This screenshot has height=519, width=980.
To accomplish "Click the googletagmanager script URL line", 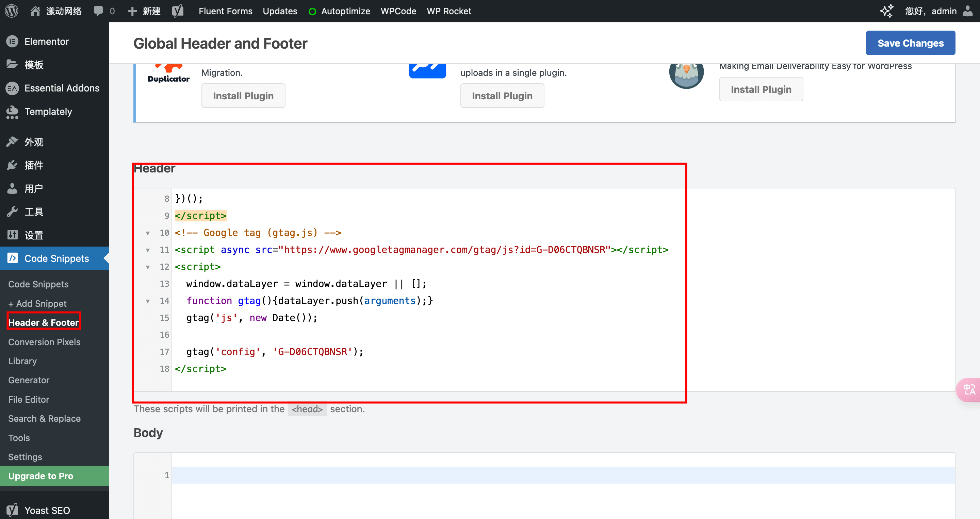I will coord(422,250).
